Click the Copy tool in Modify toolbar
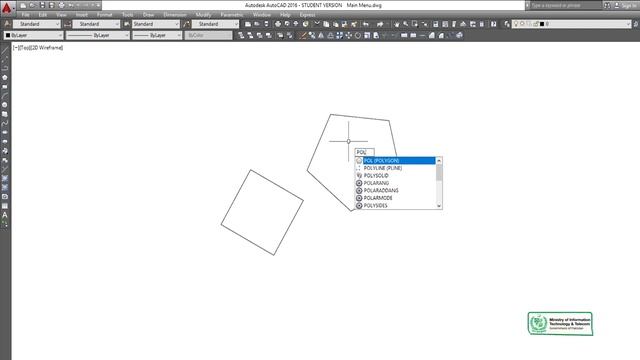The height and width of the screenshot is (360, 640). (312, 36)
